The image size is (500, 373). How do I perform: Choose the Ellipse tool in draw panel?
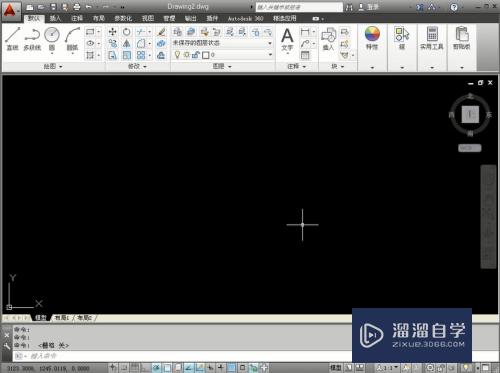[90, 43]
